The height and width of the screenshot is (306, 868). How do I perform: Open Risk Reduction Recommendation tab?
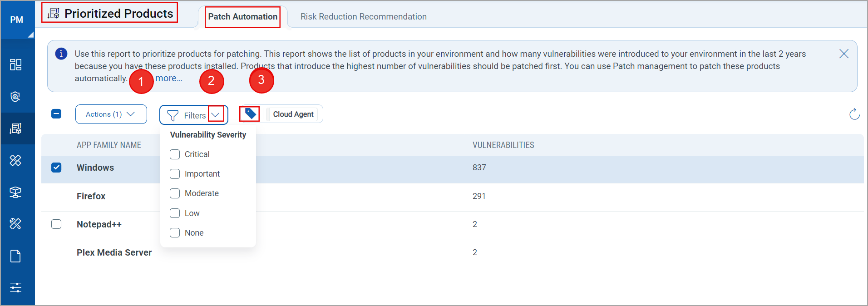pyautogui.click(x=363, y=17)
